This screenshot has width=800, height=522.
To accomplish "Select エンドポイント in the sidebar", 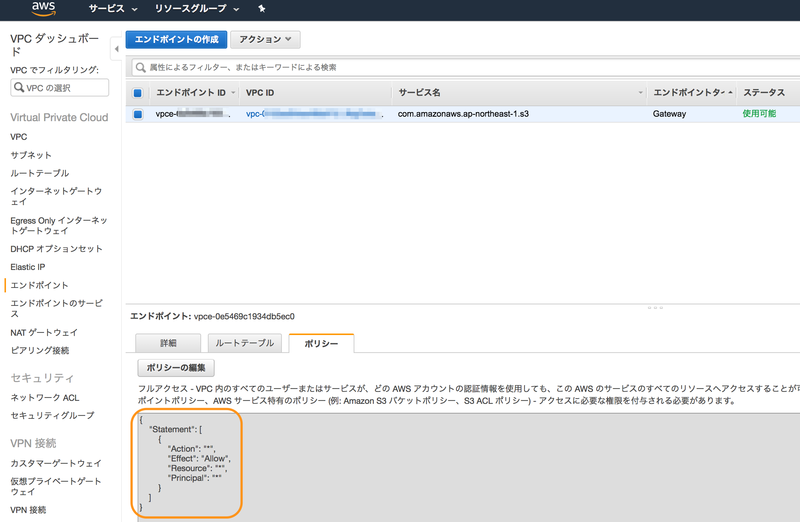I will point(39,285).
